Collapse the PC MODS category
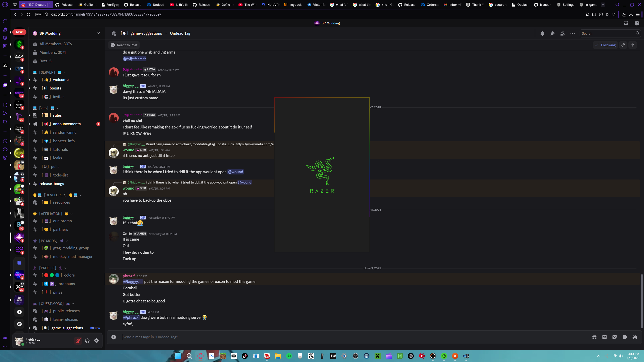 48,241
